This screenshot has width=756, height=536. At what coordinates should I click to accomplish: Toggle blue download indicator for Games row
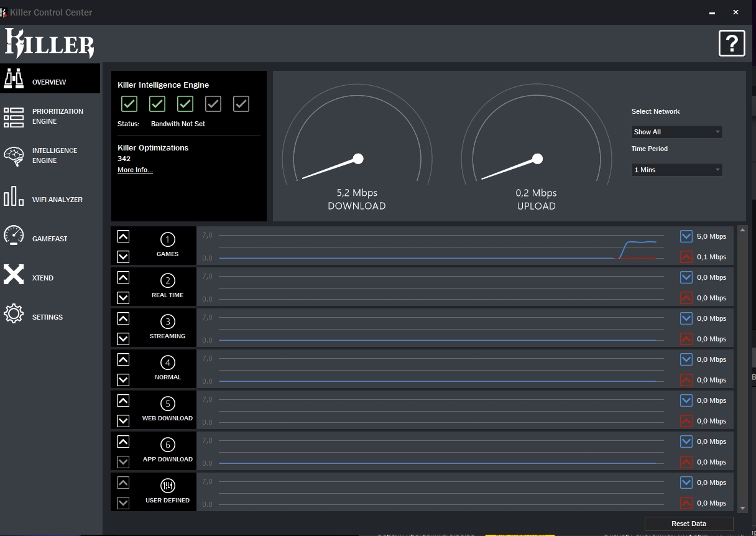686,236
